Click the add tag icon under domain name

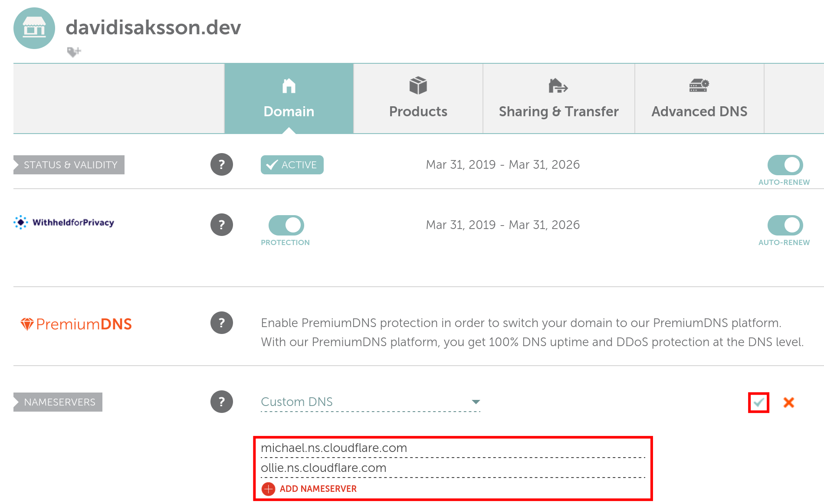(74, 52)
